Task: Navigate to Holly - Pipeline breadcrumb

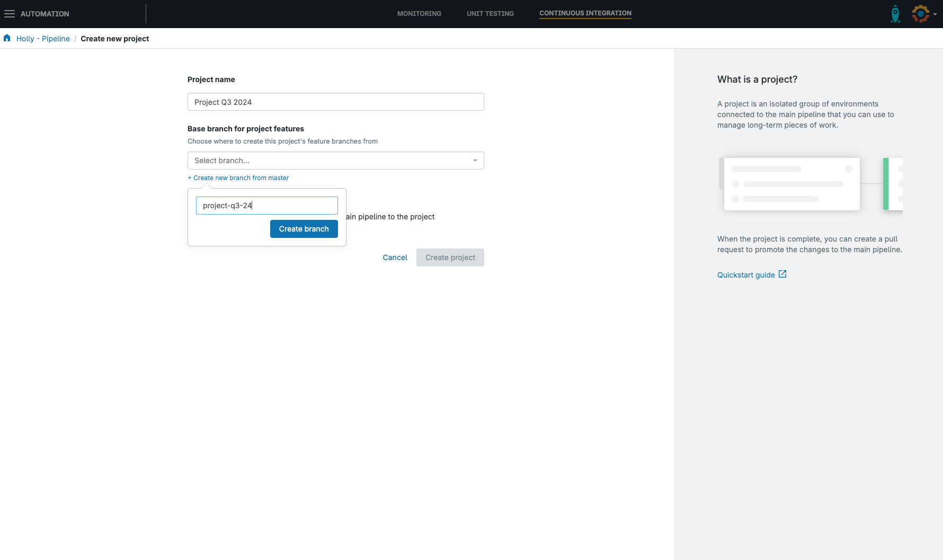Action: point(43,39)
